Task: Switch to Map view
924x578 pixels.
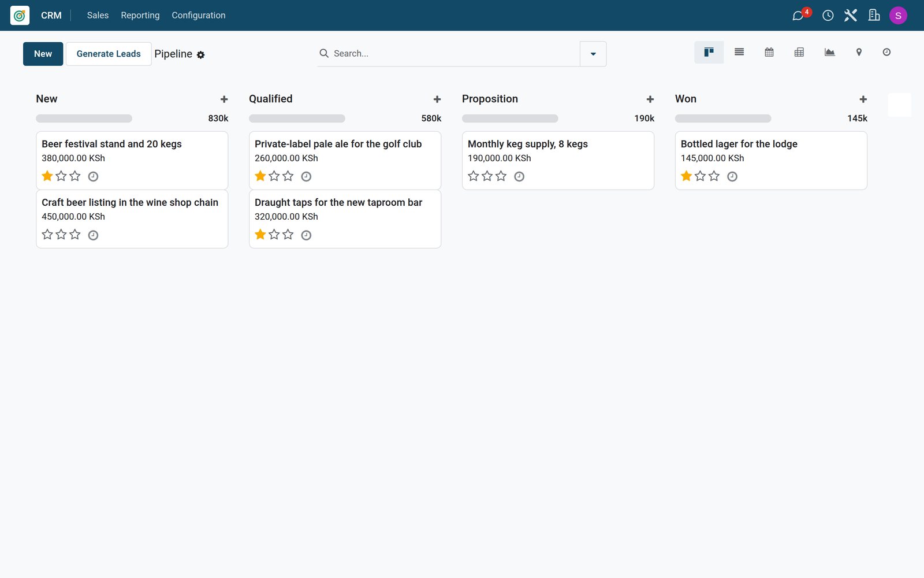Action: point(859,52)
